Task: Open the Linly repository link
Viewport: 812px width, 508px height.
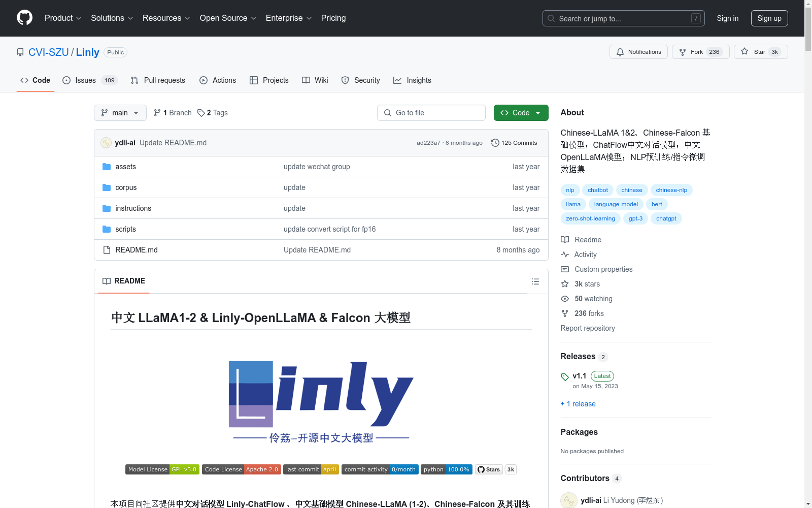Action: pyautogui.click(x=88, y=52)
